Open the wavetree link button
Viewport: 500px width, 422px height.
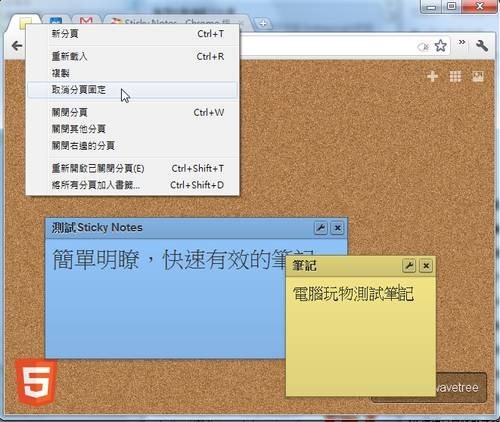(x=462, y=388)
